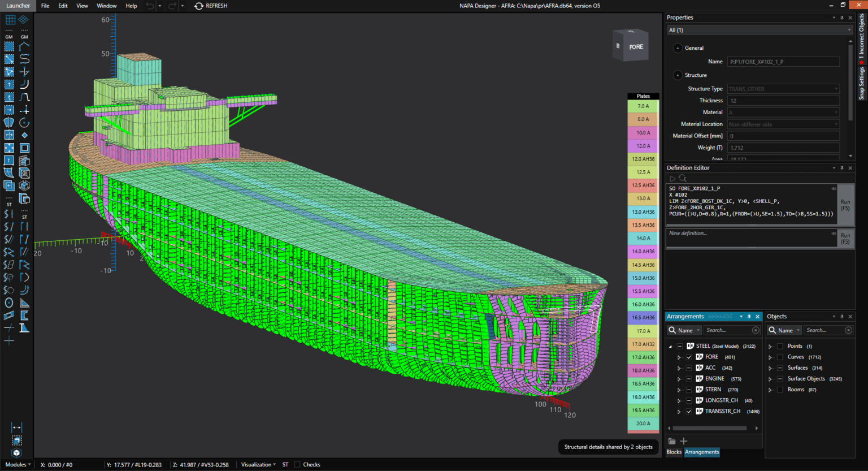
Task: Select the blue grid icon at top of left toolbar
Action: [9, 20]
